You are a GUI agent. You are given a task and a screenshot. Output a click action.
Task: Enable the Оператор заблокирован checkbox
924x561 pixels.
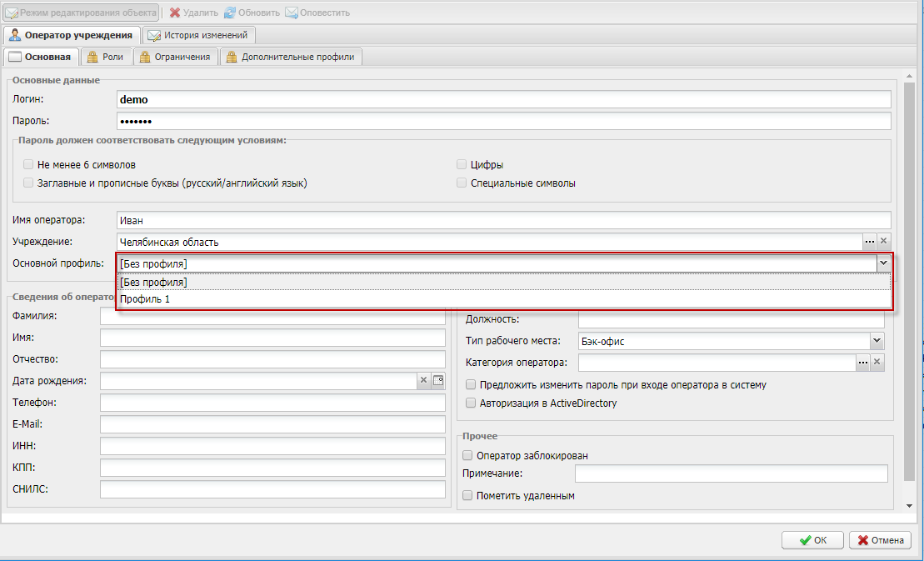[x=467, y=456]
